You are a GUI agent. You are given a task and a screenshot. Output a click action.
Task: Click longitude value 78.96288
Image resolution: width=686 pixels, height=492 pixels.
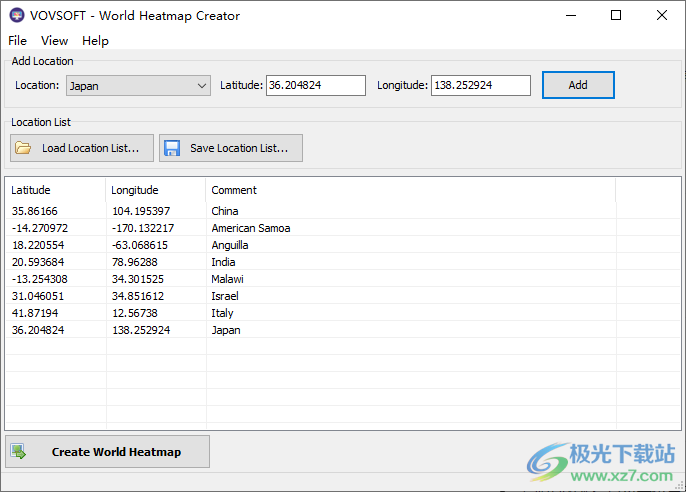point(135,262)
